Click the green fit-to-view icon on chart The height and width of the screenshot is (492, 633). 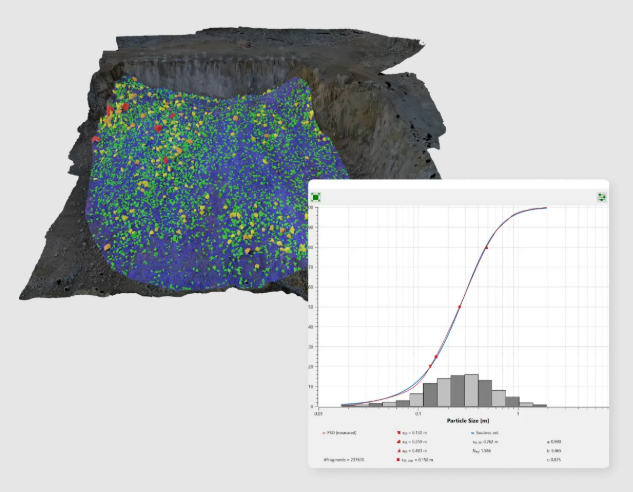(x=316, y=197)
